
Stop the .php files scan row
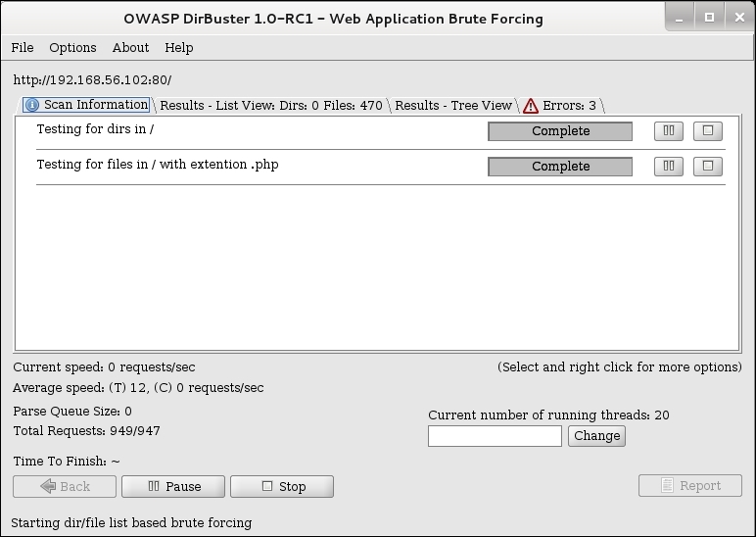708,166
